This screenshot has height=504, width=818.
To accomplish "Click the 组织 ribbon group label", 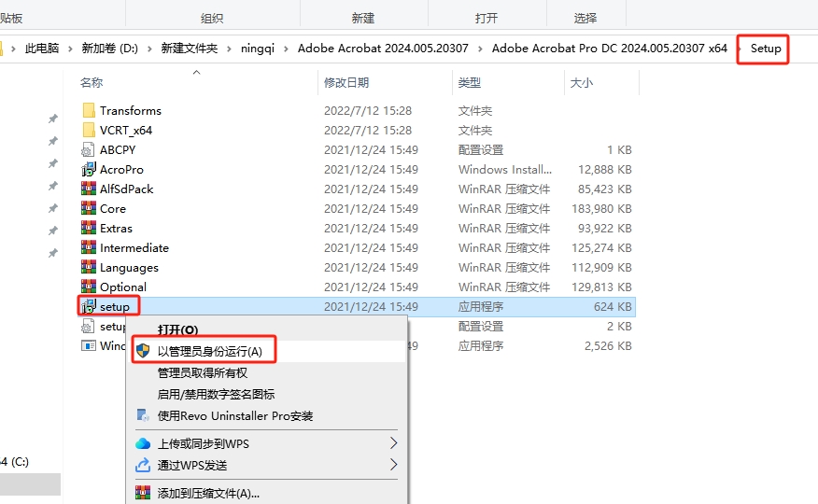I will click(x=212, y=19).
